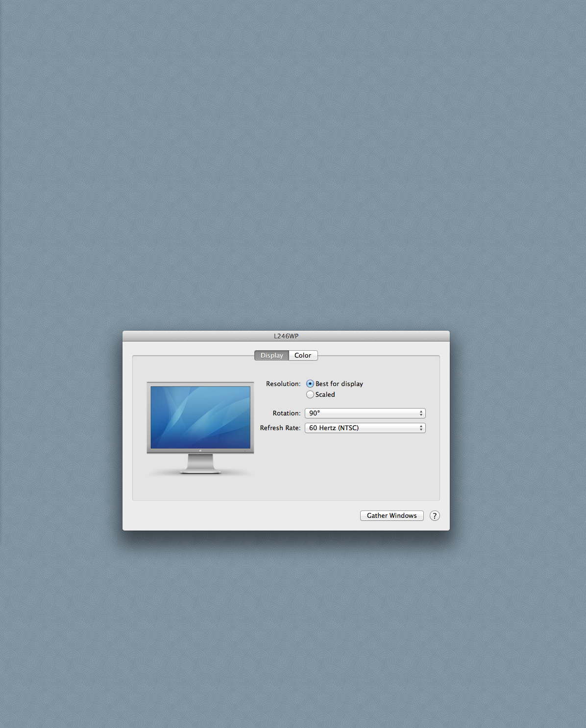Viewport: 586px width, 728px height.
Task: Click the Refresh Rate: label
Action: click(280, 428)
